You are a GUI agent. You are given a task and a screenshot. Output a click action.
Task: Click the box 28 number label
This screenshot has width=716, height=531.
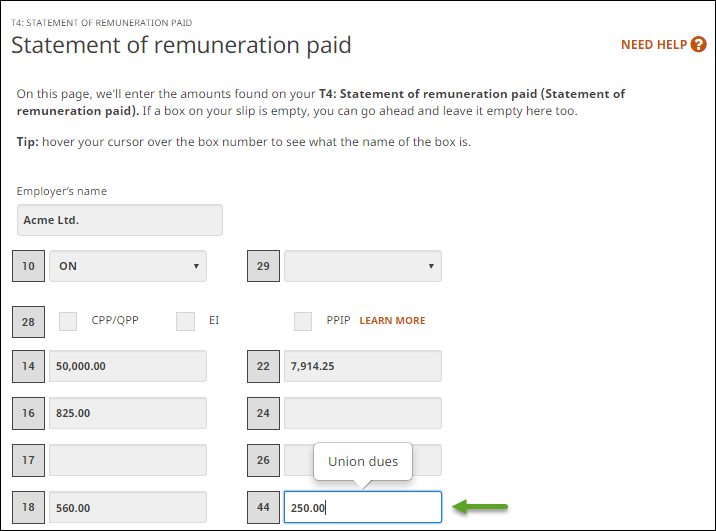pyautogui.click(x=28, y=321)
